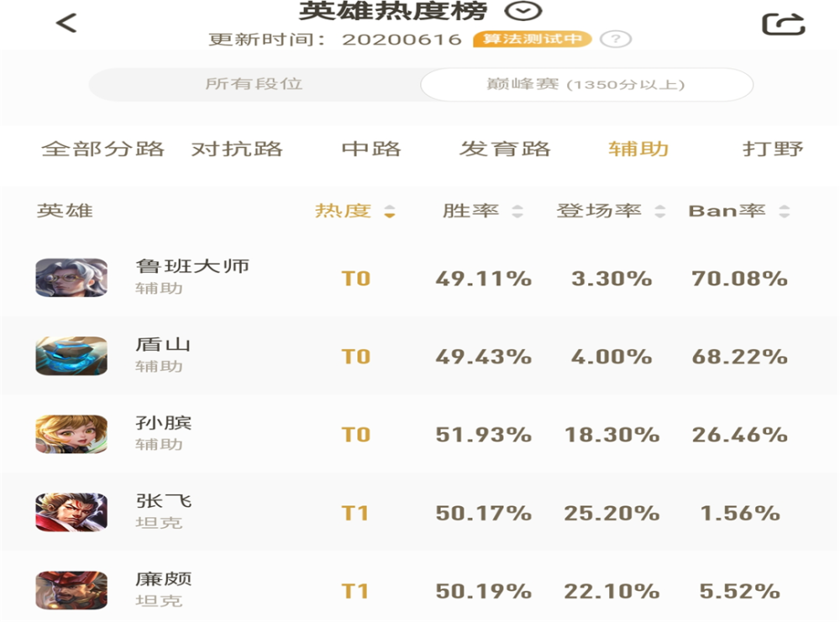Screen dimensions: 840x622
Task: Select the 所有段位 rank toggle
Action: tap(254, 84)
